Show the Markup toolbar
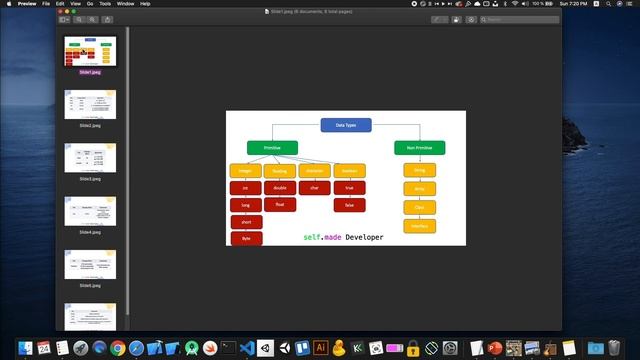 click(471, 20)
